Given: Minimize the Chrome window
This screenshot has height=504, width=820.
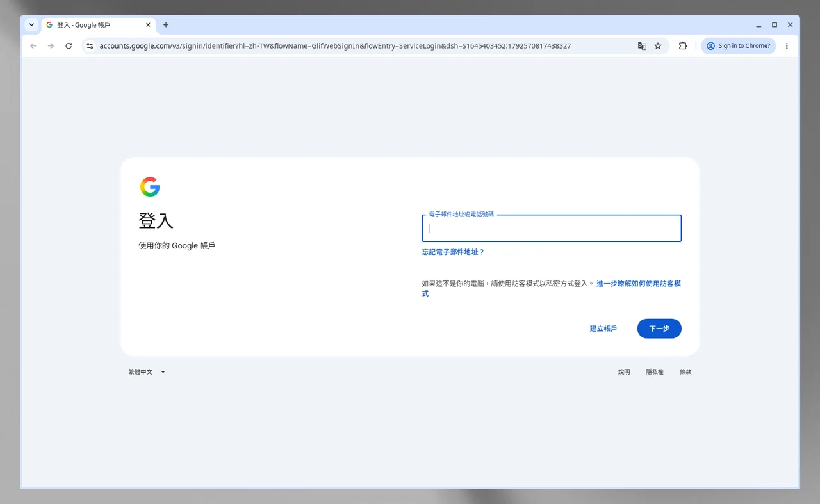Looking at the screenshot, I should coord(758,25).
